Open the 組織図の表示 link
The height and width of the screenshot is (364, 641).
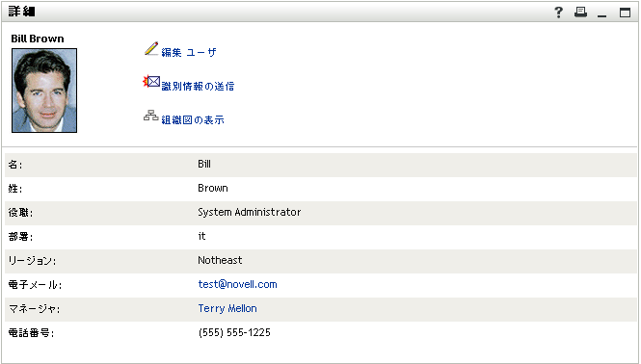pos(193,120)
